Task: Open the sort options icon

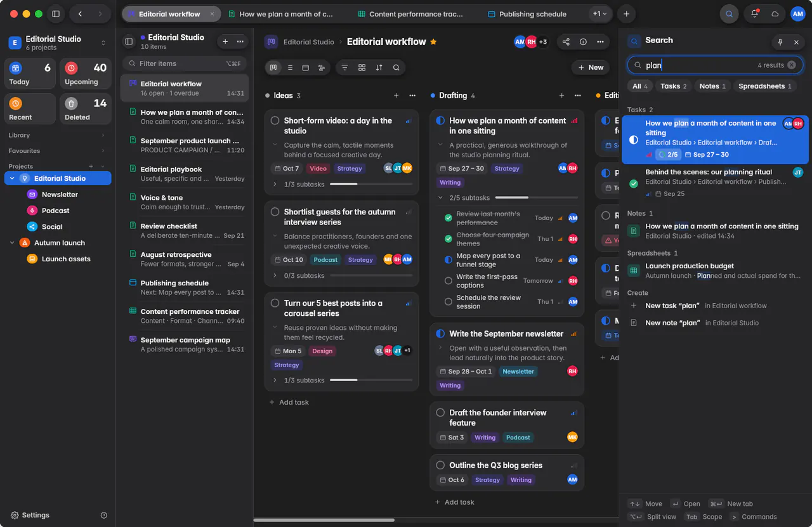Action: 379,67
